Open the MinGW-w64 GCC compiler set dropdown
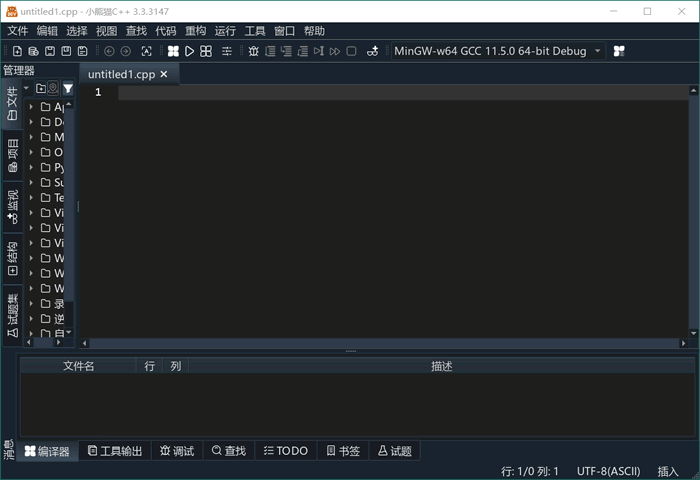This screenshot has height=480, width=700. point(497,51)
